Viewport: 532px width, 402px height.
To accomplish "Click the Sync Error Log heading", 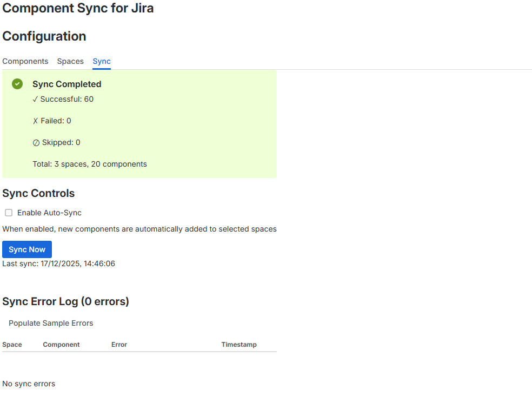I will click(65, 301).
